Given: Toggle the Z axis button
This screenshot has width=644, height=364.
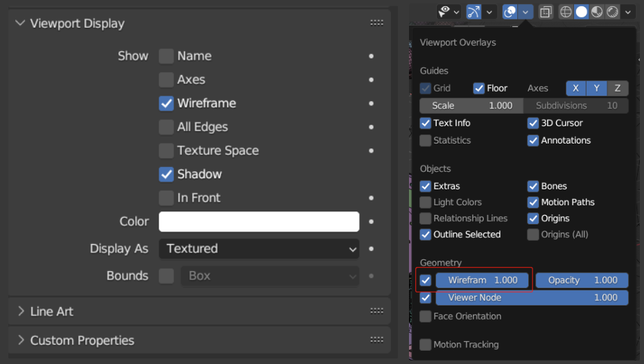Looking at the screenshot, I should [x=618, y=88].
